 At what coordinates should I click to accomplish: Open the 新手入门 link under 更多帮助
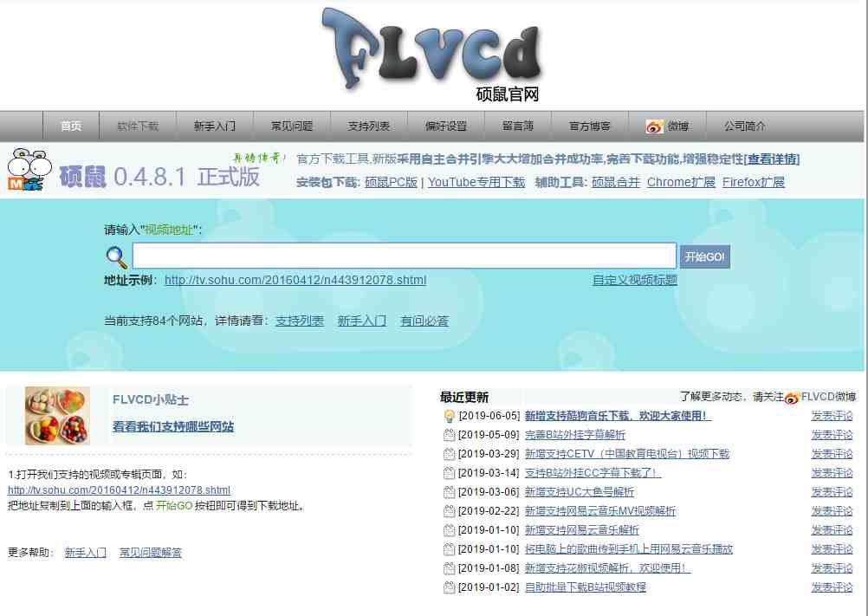85,553
